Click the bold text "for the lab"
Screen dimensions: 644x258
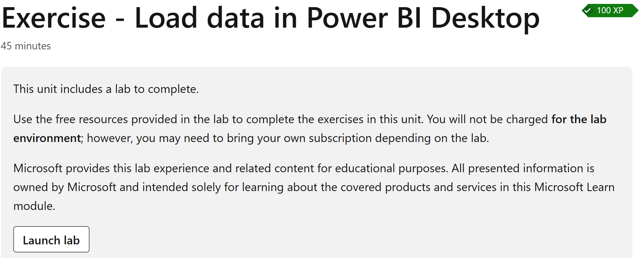click(x=579, y=119)
